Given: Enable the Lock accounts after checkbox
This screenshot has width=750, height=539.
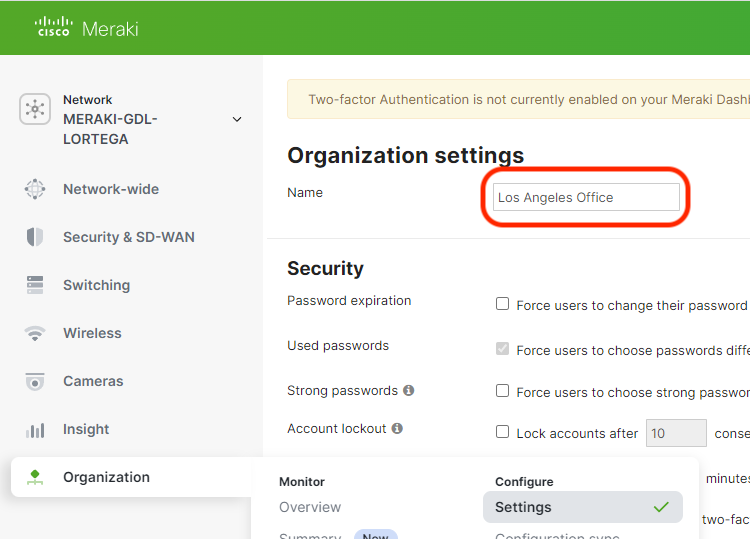Looking at the screenshot, I should click(x=503, y=433).
